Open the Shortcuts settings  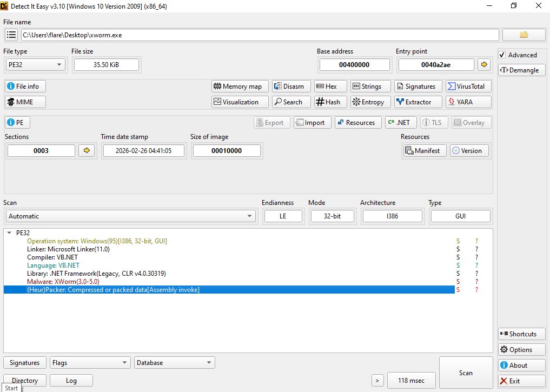(x=521, y=334)
